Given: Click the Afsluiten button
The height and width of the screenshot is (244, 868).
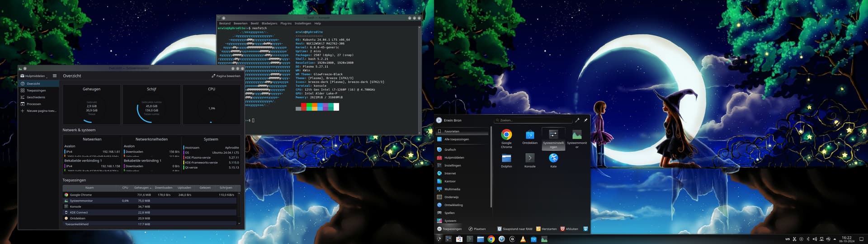Looking at the screenshot, I should tap(569, 229).
